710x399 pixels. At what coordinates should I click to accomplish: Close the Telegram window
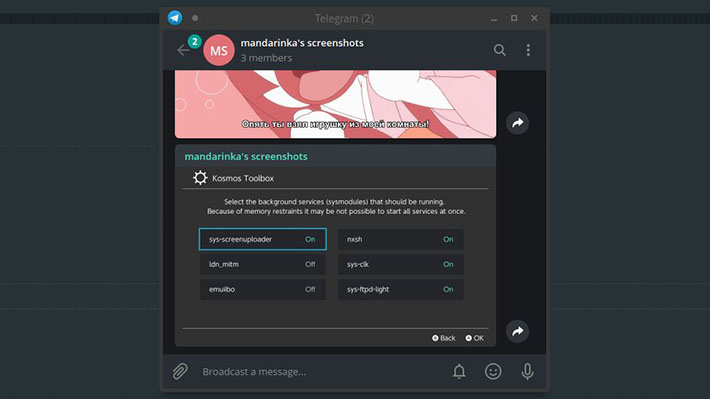click(x=534, y=18)
